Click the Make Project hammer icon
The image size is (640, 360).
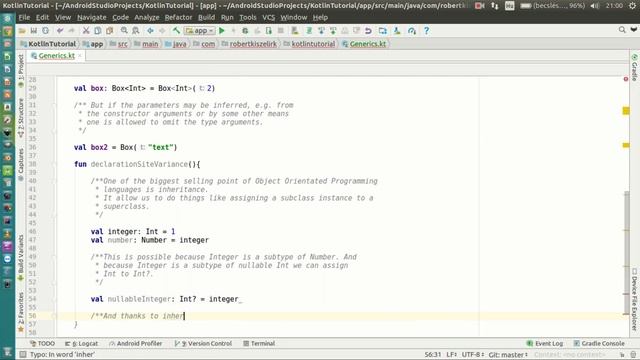point(176,31)
